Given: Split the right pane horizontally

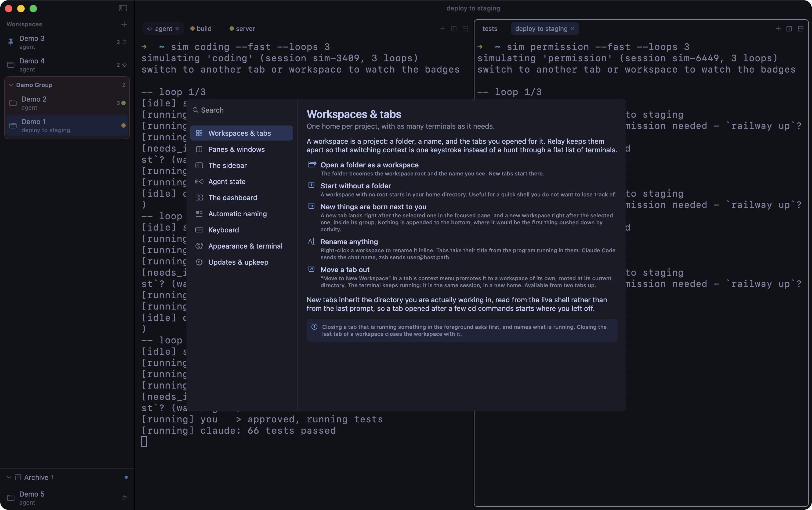Looking at the screenshot, I should 800,29.
